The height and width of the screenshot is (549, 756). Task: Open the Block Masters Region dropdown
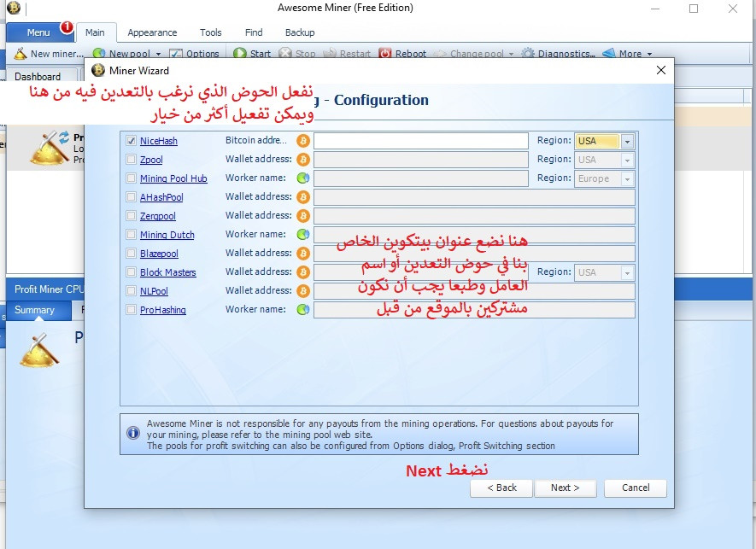tap(627, 273)
